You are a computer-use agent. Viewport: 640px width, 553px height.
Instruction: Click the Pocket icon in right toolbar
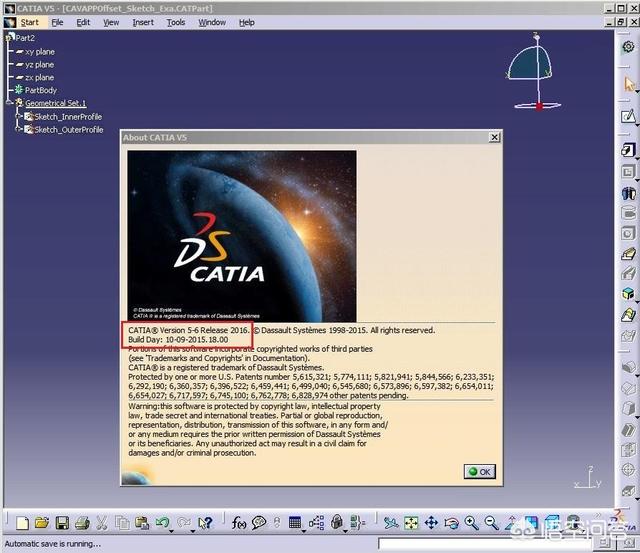click(628, 171)
